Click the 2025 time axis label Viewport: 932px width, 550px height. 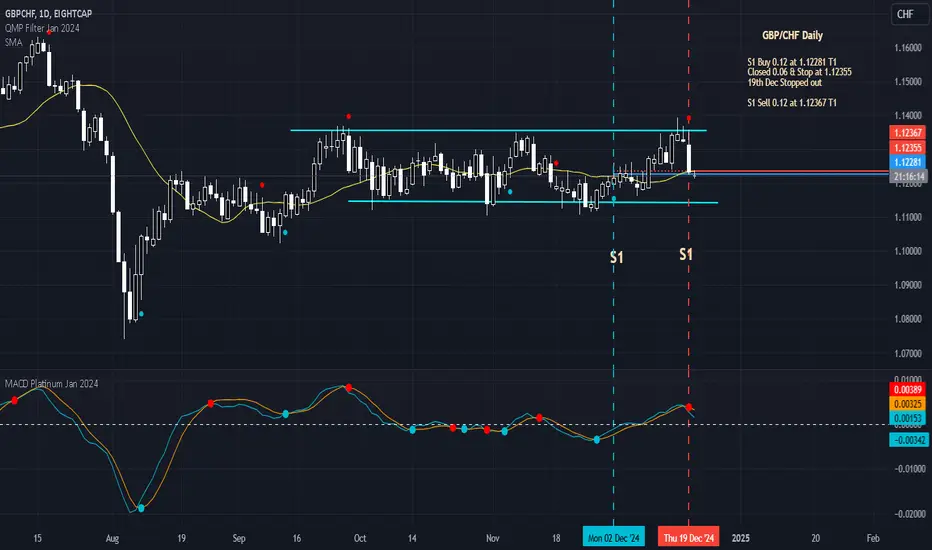741,538
